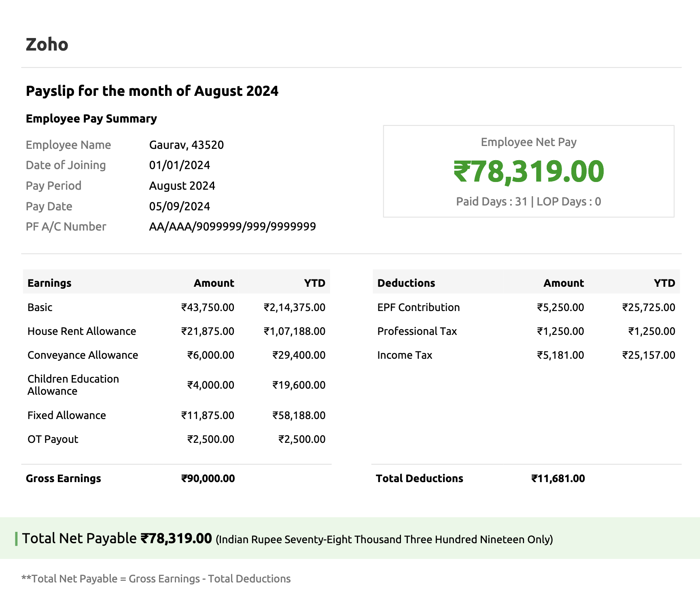Click Income Tax YTD ₹25,157.00
This screenshot has height=601, width=700.
pyautogui.click(x=649, y=355)
